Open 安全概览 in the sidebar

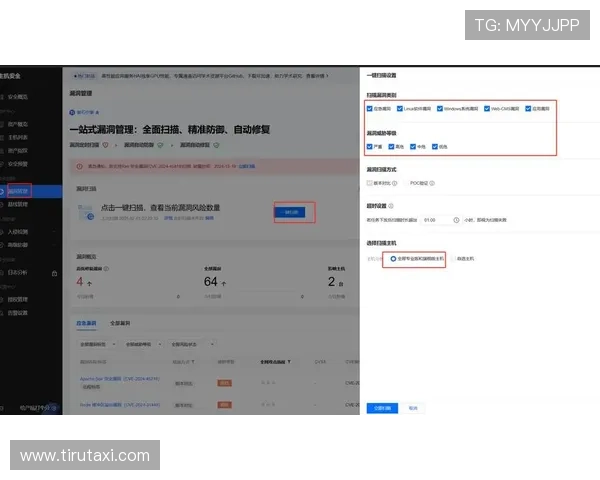tap(18, 97)
